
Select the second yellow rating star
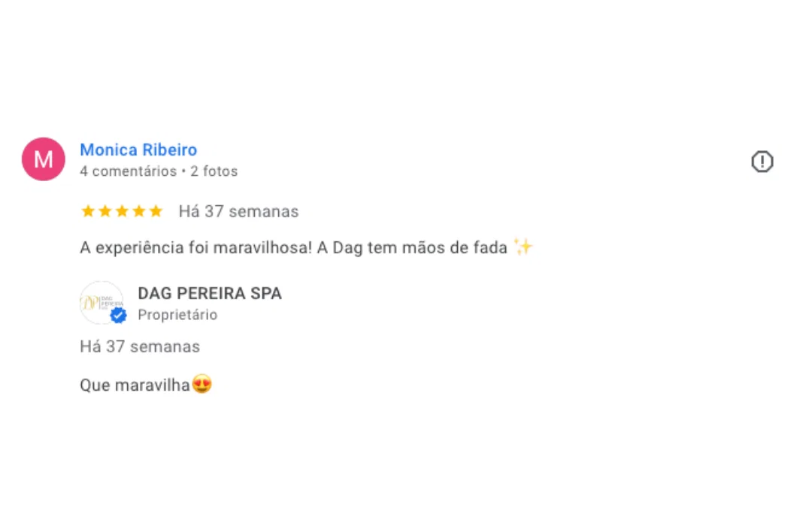click(x=105, y=211)
